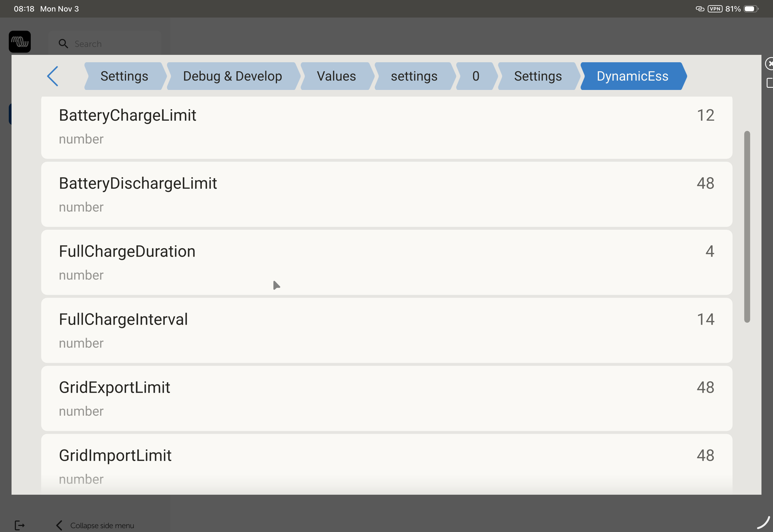
Task: Click the battery indicator in status bar
Action: click(x=751, y=9)
